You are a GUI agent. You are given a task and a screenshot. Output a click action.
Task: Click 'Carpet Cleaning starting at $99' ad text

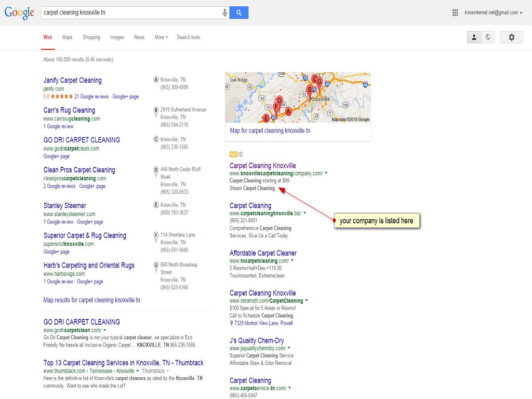click(259, 180)
